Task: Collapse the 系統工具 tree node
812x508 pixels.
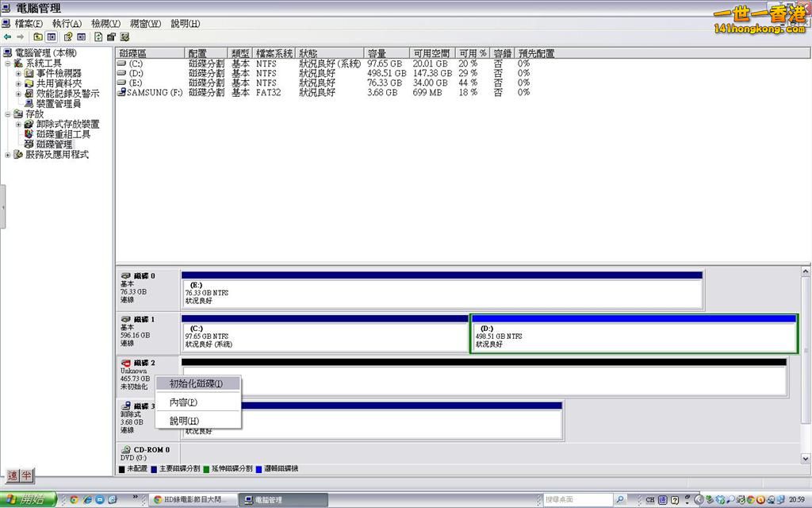Action: tap(8, 63)
